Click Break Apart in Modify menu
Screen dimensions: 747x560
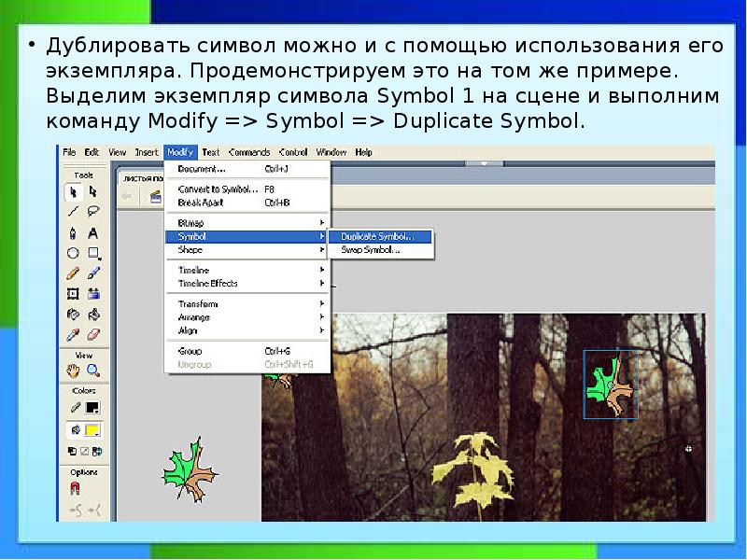tap(201, 202)
